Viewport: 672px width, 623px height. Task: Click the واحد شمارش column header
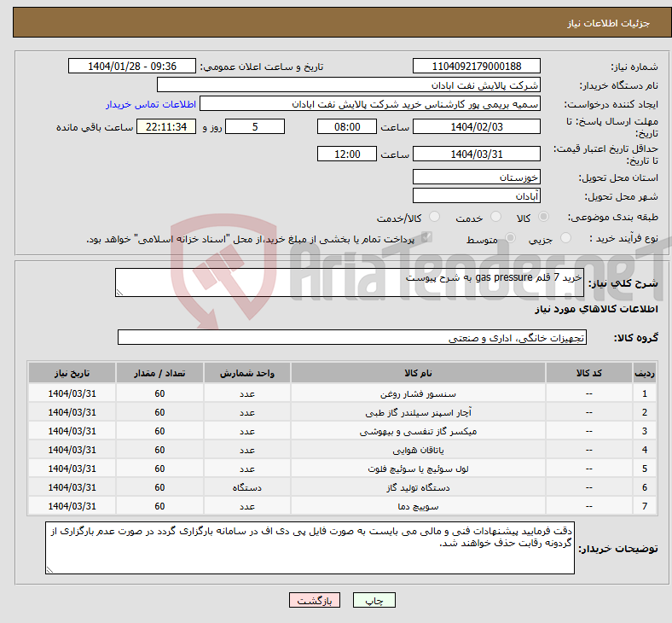(247, 373)
